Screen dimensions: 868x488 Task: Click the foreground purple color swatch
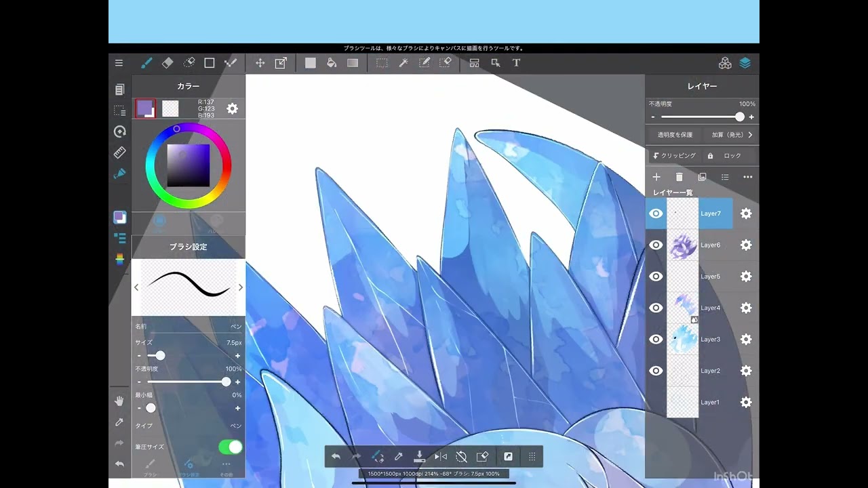pos(146,108)
